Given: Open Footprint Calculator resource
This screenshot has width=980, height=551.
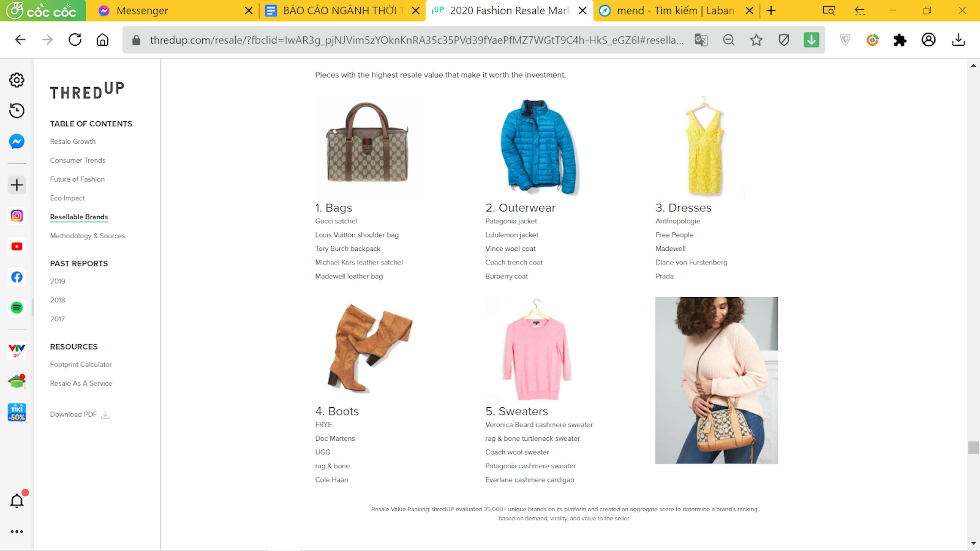Looking at the screenshot, I should (x=81, y=364).
